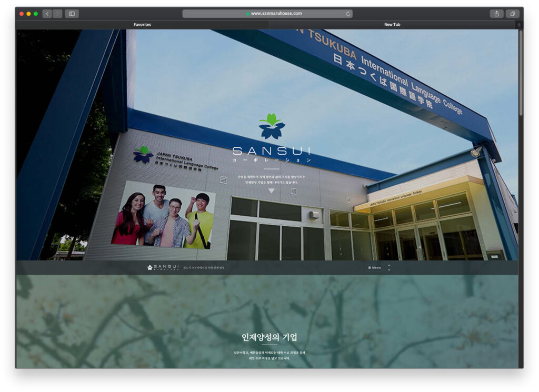Click the 인재양성의 기업 section heading
539x392 pixels.
pos(269,337)
